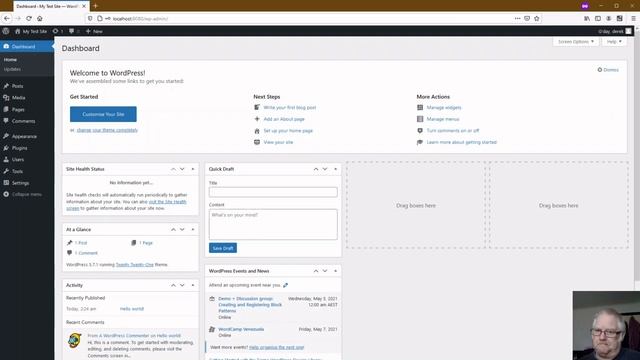Image resolution: width=640 pixels, height=360 pixels.
Task: Open Manage widgets link
Action: 444,107
